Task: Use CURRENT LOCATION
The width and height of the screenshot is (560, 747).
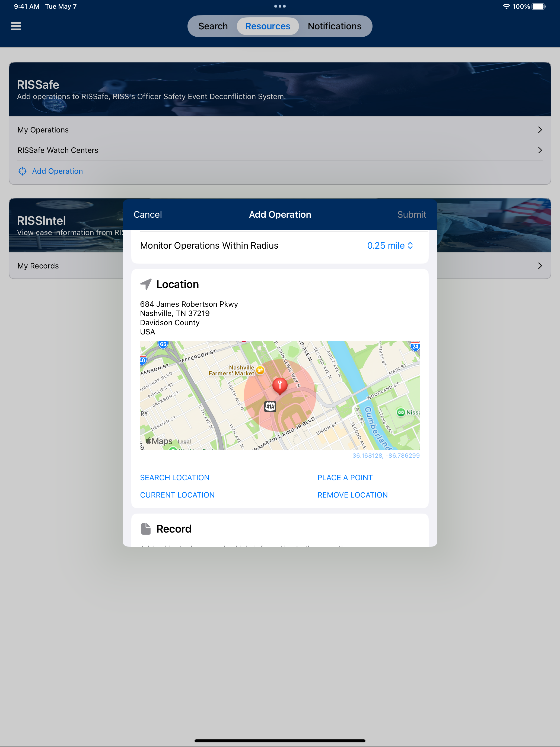Action: 177,495
